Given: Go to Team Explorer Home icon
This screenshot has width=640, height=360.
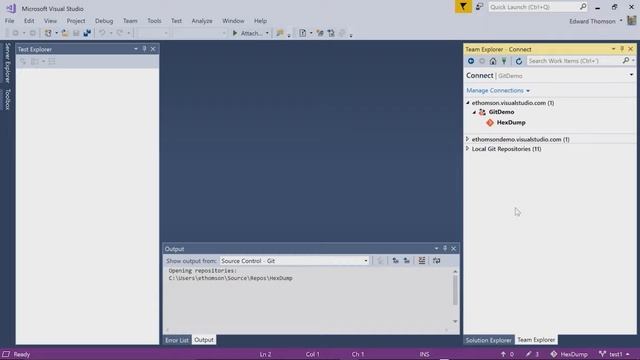Looking at the screenshot, I should coord(493,61).
